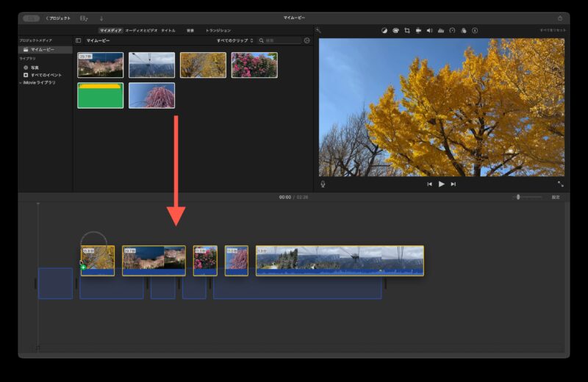The width and height of the screenshot is (588, 382).
Task: Select the crop tool above the viewer
Action: (406, 30)
